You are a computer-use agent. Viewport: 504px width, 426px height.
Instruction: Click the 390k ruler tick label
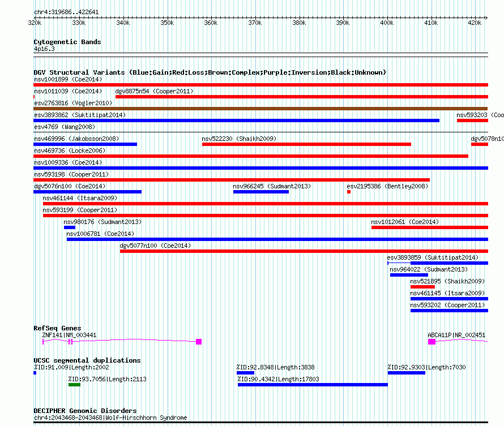point(343,23)
